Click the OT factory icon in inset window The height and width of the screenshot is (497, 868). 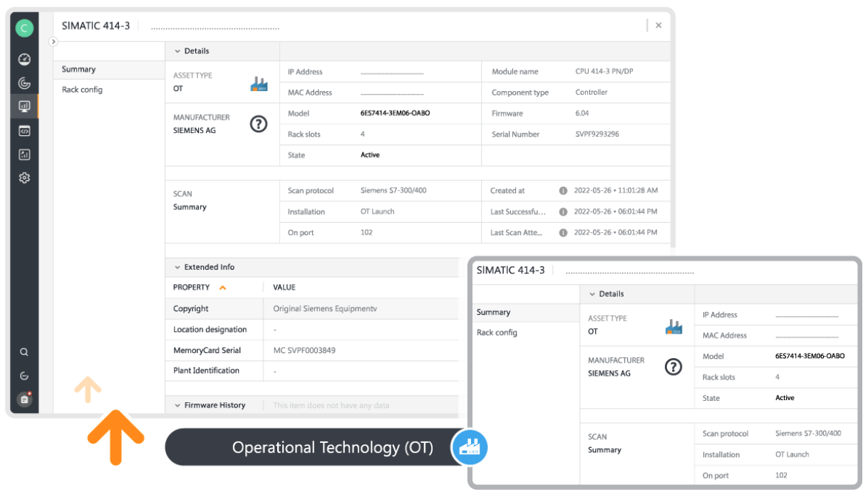coord(673,327)
